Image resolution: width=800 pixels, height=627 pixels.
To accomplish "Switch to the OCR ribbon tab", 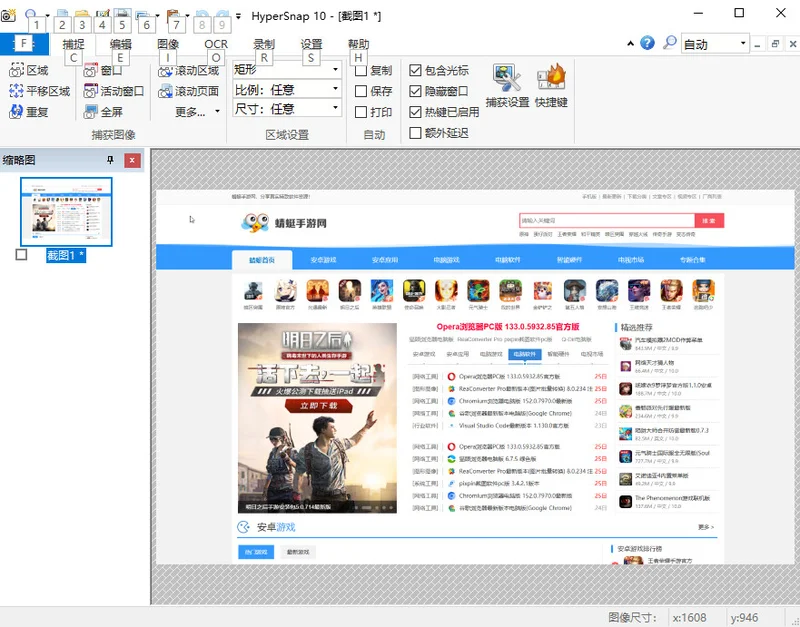I will pos(216,44).
